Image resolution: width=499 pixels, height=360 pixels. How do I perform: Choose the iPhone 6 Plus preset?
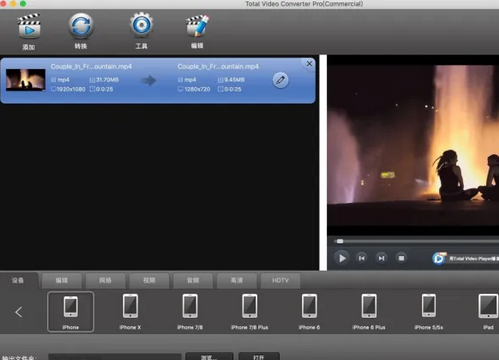[x=369, y=312]
